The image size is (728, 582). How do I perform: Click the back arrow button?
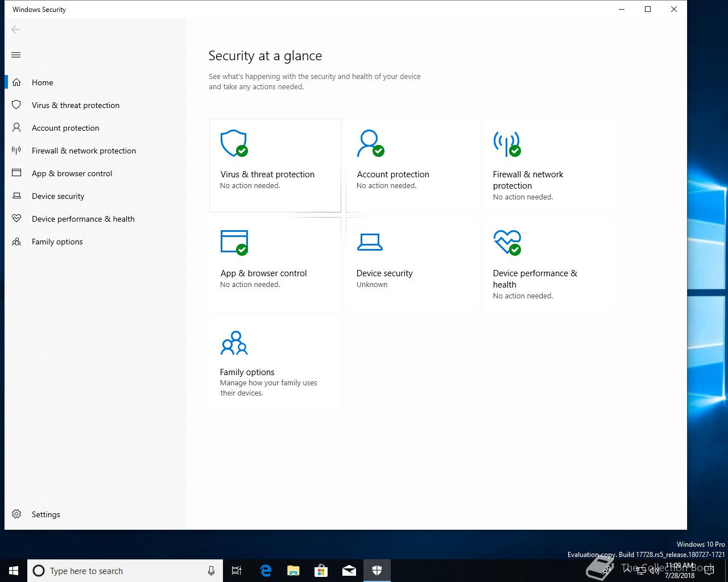(16, 30)
